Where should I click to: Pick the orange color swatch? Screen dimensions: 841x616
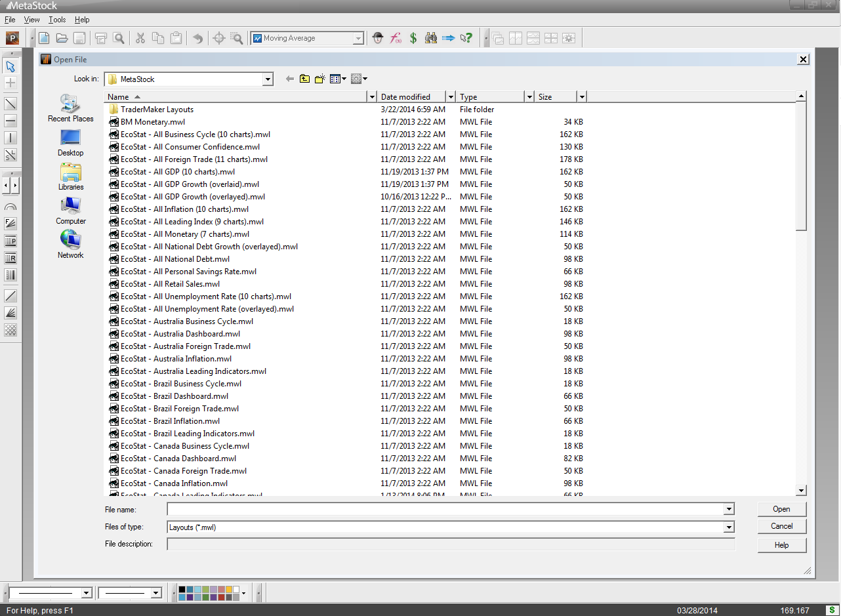click(x=229, y=589)
